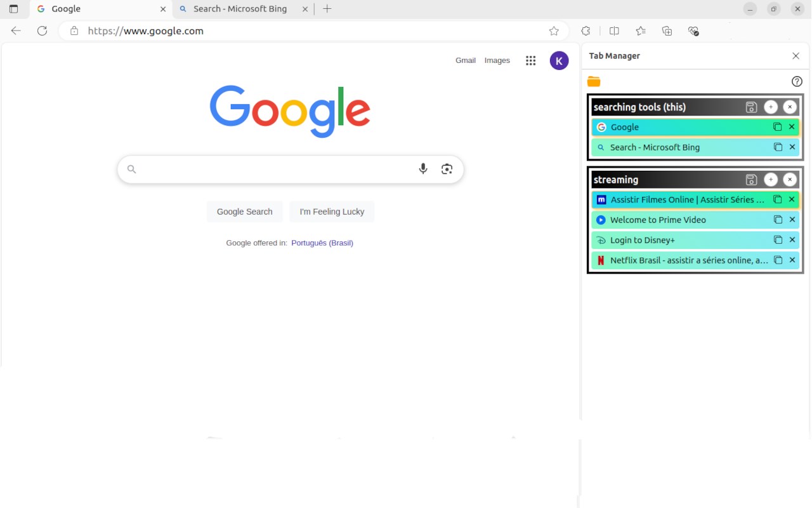Close the searching tools group

pyautogui.click(x=790, y=107)
